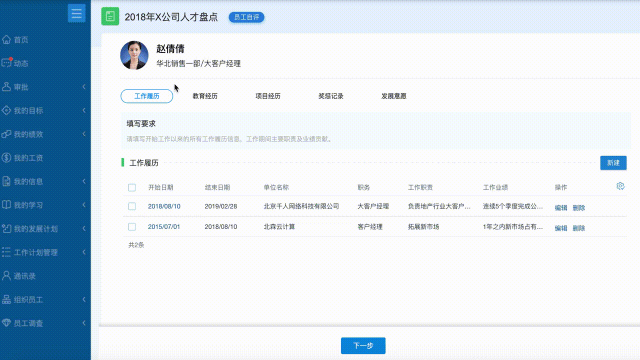Image resolution: width=640 pixels, height=360 pixels.
Task: Click the 通讯录 person icon
Action: [6, 276]
